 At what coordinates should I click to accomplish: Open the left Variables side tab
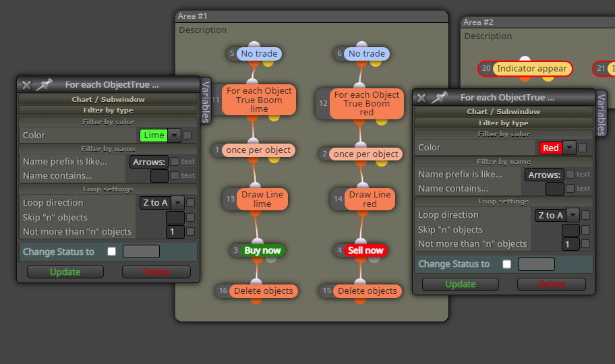click(206, 102)
